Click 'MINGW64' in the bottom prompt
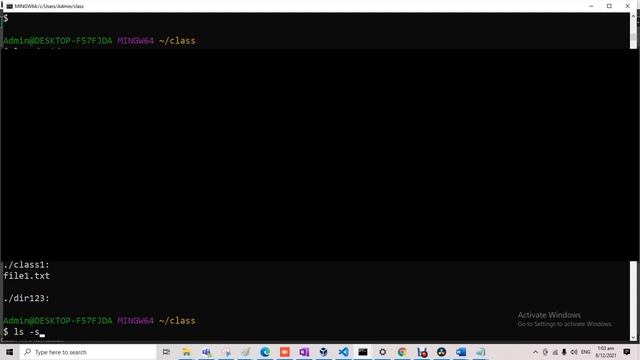 (136, 321)
